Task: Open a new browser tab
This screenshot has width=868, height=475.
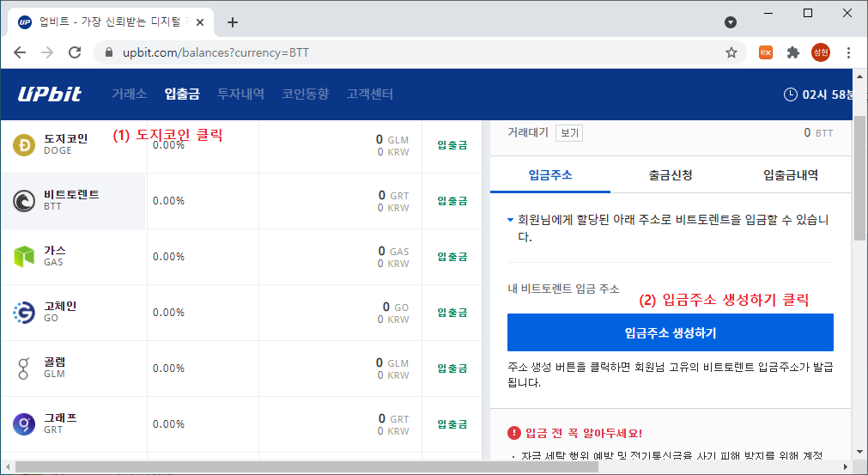Action: tap(233, 22)
